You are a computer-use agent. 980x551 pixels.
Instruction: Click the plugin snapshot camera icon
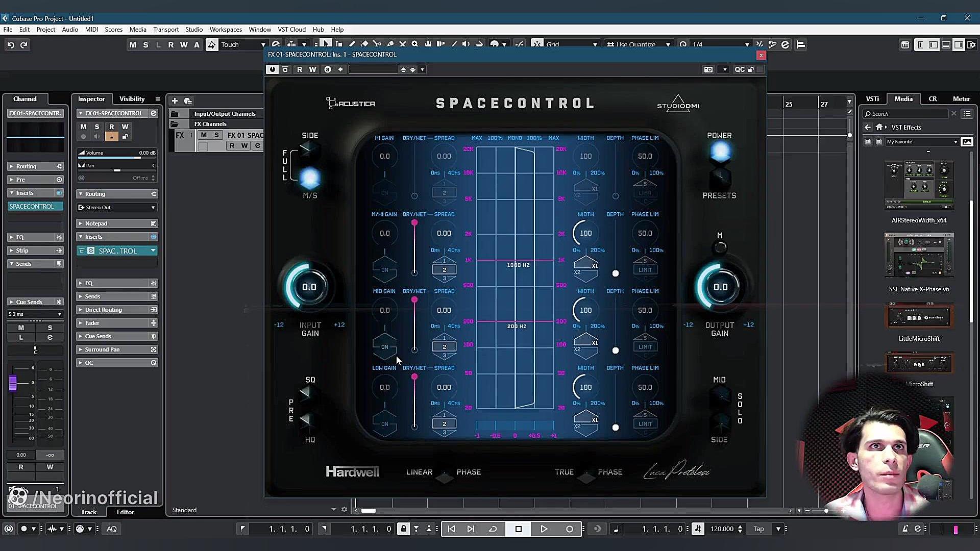[708, 69]
